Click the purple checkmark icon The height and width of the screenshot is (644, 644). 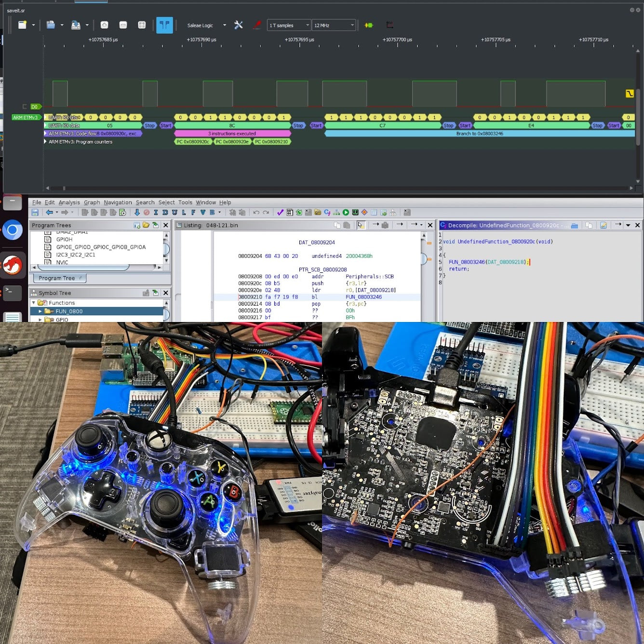tap(280, 212)
